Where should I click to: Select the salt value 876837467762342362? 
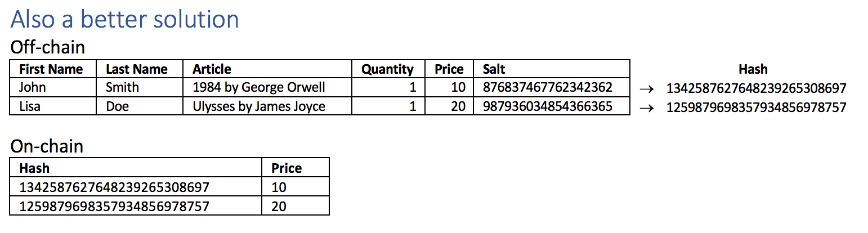pos(547,87)
